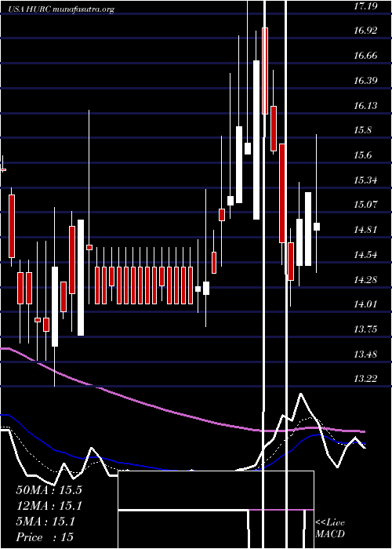392x549 pixels.
Task: Click the '12MA : 15.1' reading
Action: pos(49,506)
